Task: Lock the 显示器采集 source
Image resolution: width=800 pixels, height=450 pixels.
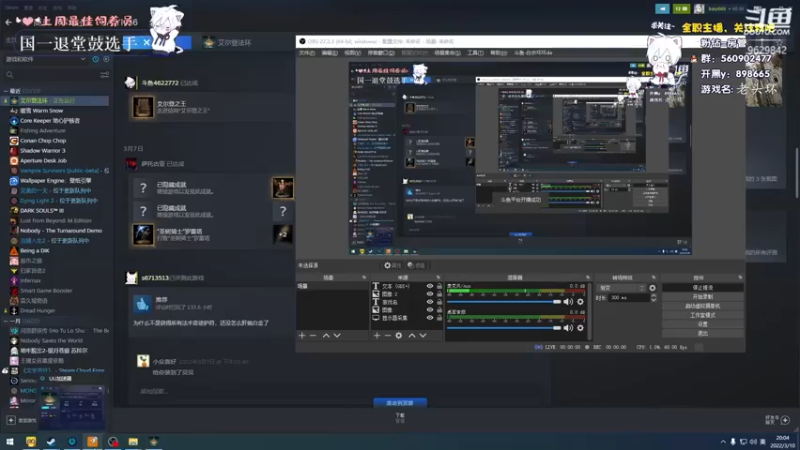Action: pos(439,317)
